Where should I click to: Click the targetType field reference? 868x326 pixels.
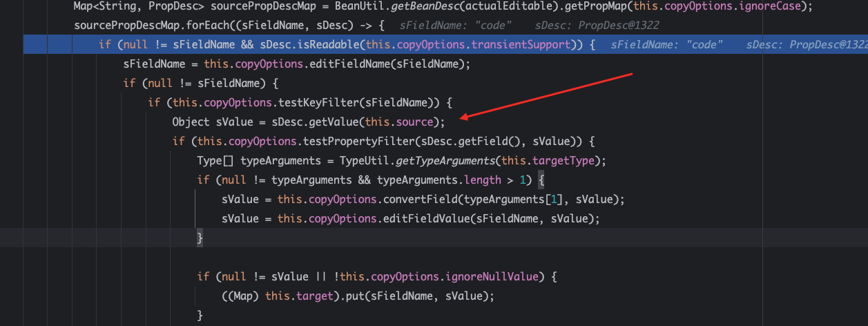pyautogui.click(x=570, y=161)
